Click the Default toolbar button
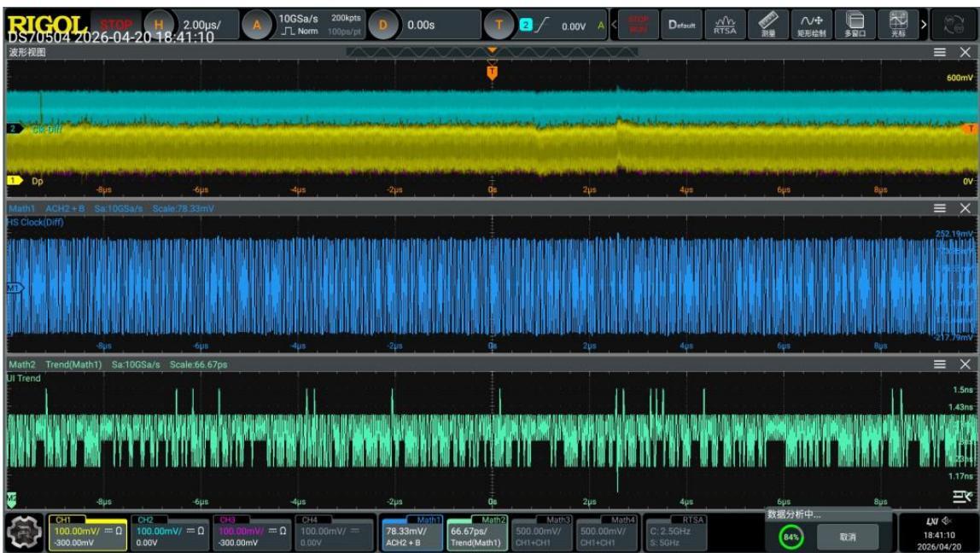Screen dimensions: 980x553 point(682,25)
